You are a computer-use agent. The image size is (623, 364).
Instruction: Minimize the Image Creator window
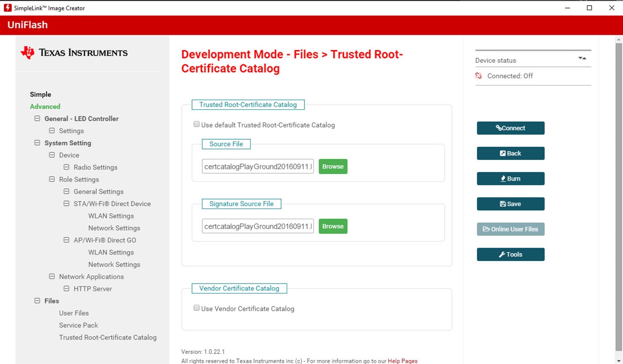[x=566, y=8]
